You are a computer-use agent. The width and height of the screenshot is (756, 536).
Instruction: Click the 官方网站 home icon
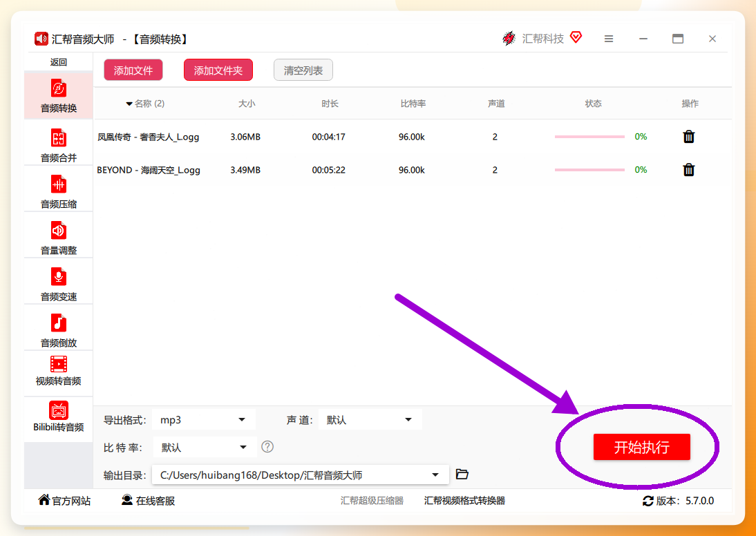(x=44, y=500)
